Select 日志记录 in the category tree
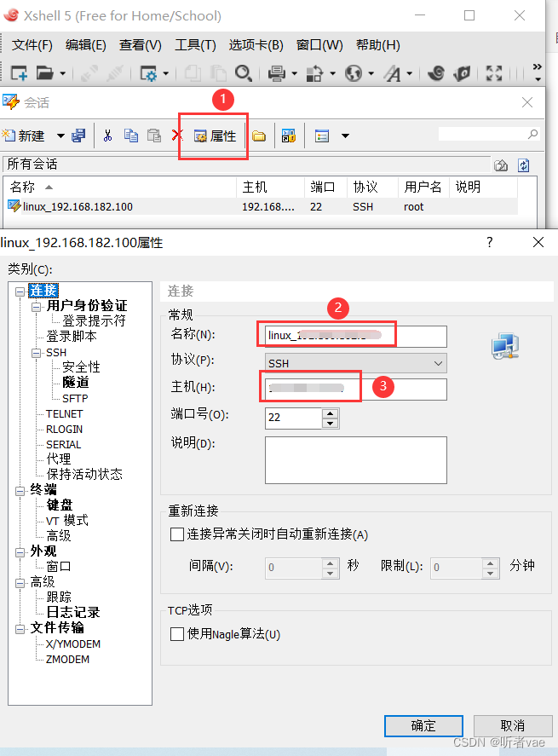Screen dimensions: 558x756 click(73, 612)
